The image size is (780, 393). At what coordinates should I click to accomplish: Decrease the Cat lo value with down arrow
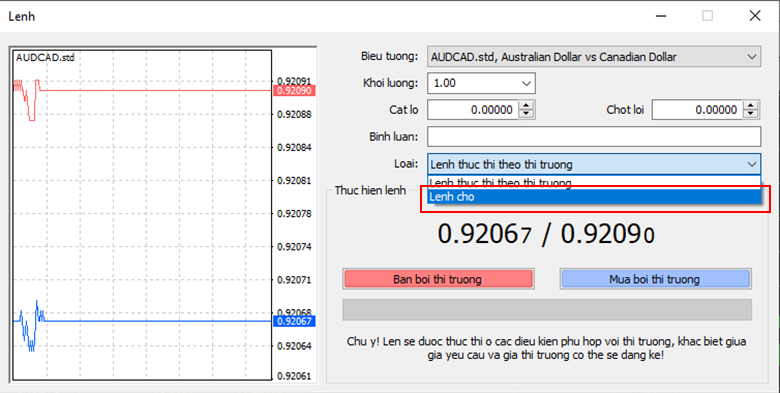(526, 114)
